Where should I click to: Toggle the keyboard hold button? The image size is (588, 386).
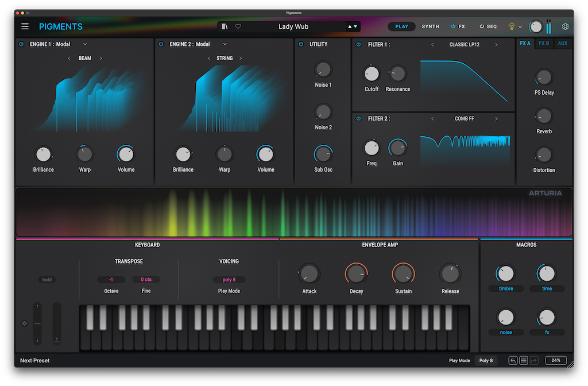(x=47, y=280)
